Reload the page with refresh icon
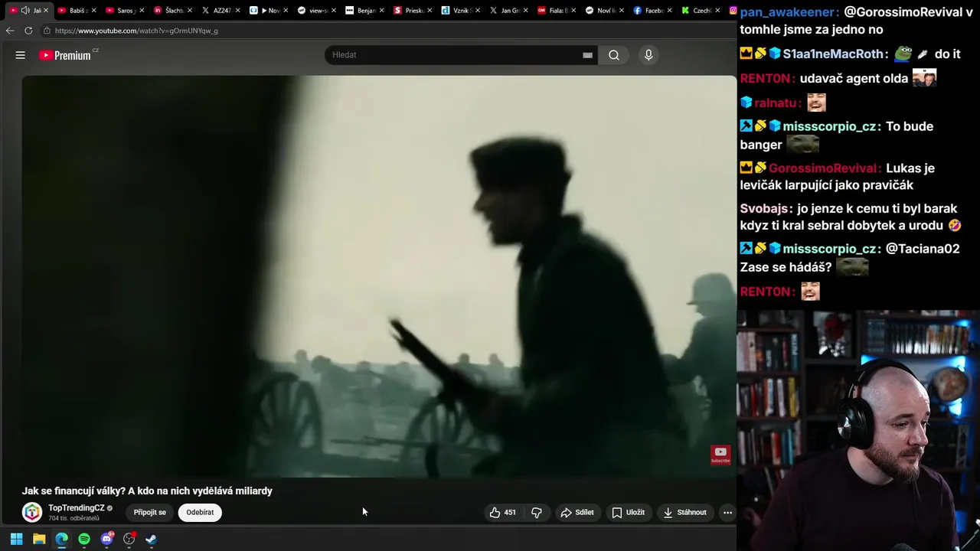Image resolution: width=980 pixels, height=551 pixels. (28, 31)
